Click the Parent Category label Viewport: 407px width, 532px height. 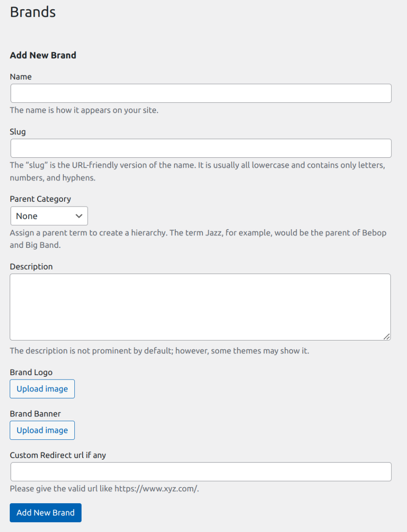[x=40, y=199]
